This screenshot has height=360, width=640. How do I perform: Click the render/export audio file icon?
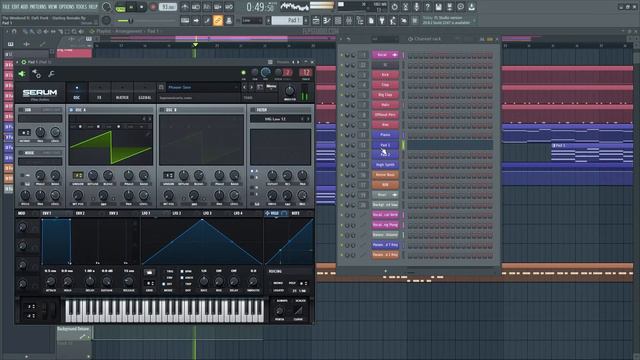(x=449, y=7)
